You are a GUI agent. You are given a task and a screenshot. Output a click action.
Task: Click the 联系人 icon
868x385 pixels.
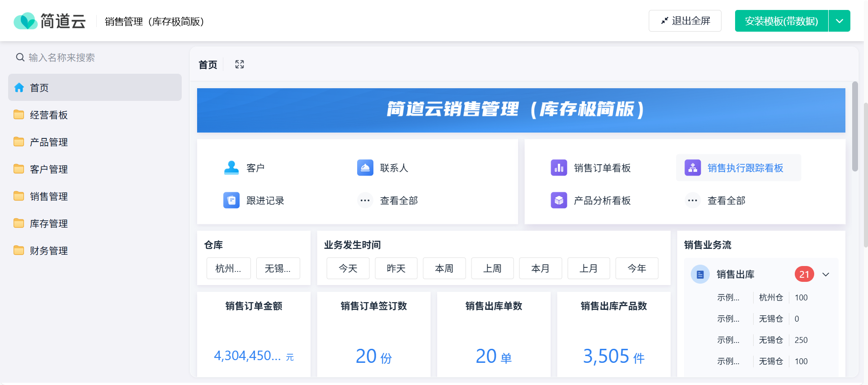click(x=365, y=168)
